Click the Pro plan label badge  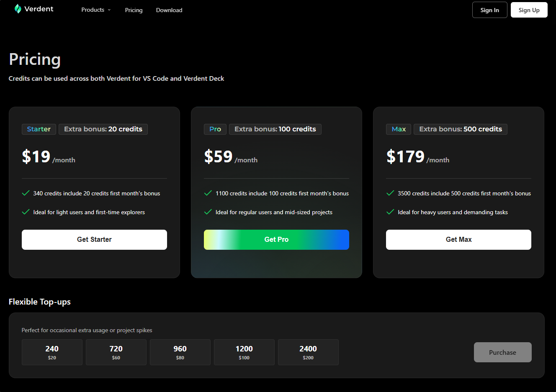point(215,129)
